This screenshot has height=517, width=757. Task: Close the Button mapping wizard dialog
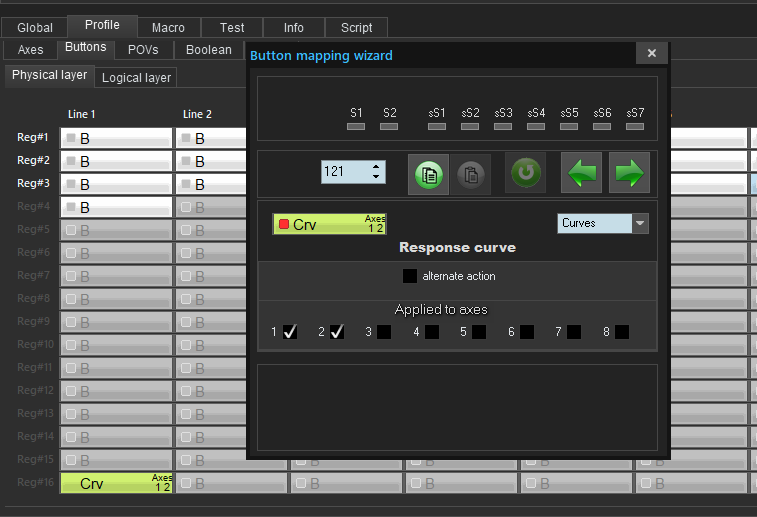point(651,54)
